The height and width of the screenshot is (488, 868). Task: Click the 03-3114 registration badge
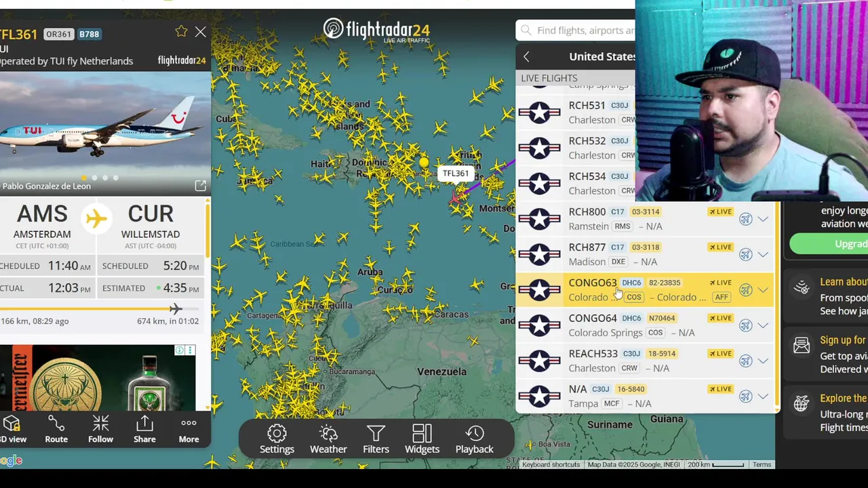(645, 211)
